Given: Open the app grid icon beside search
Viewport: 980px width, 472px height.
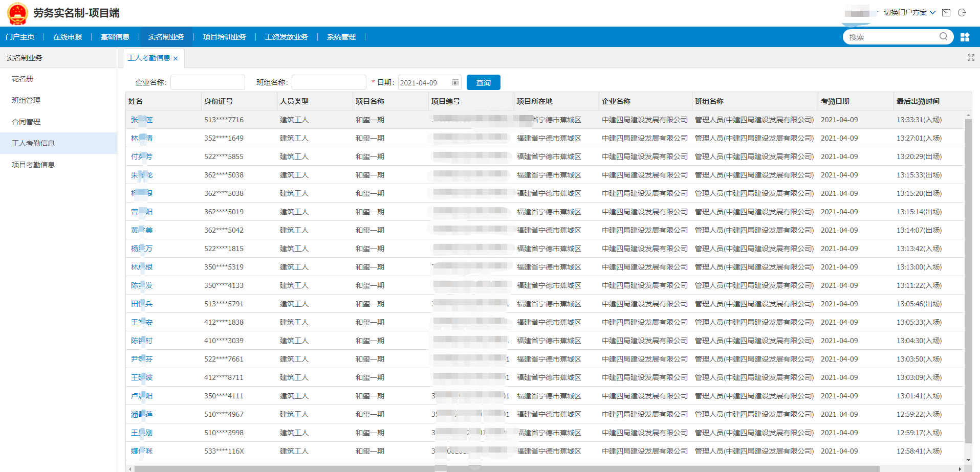Looking at the screenshot, I should [965, 37].
